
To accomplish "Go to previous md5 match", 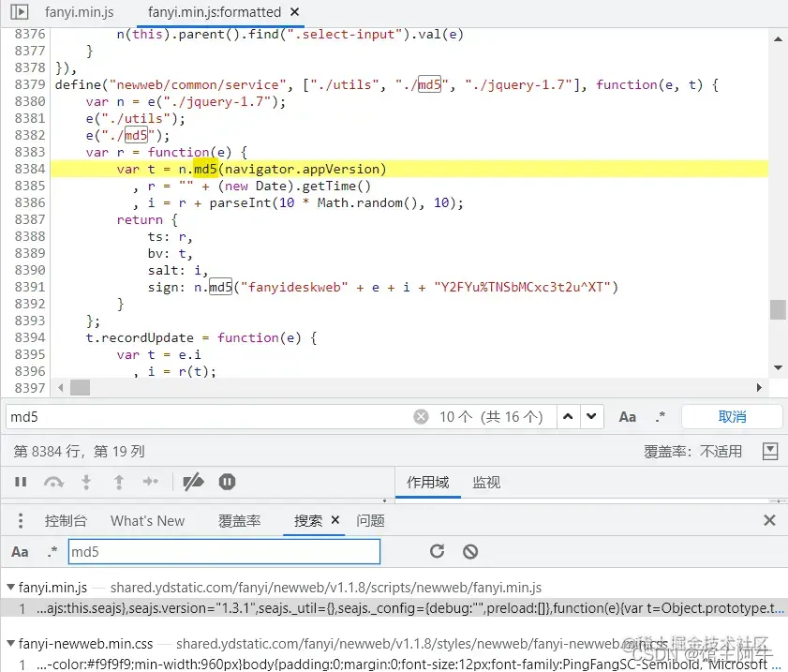I will coord(568,417).
